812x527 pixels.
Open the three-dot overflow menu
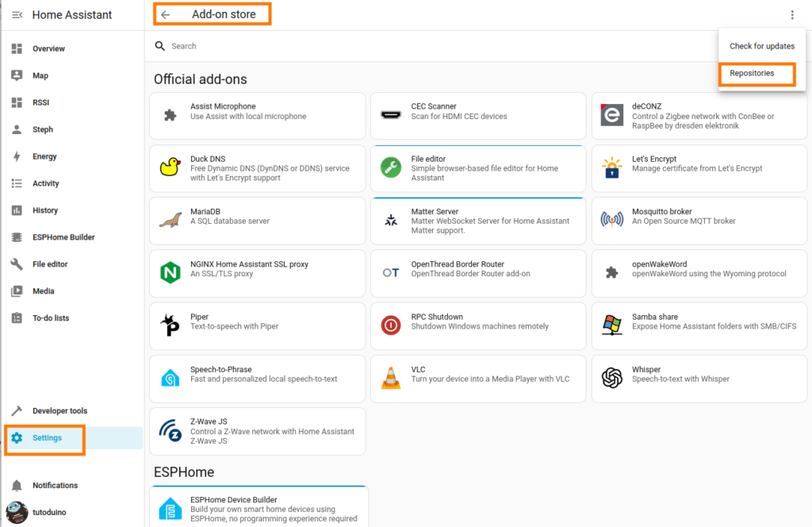point(791,15)
